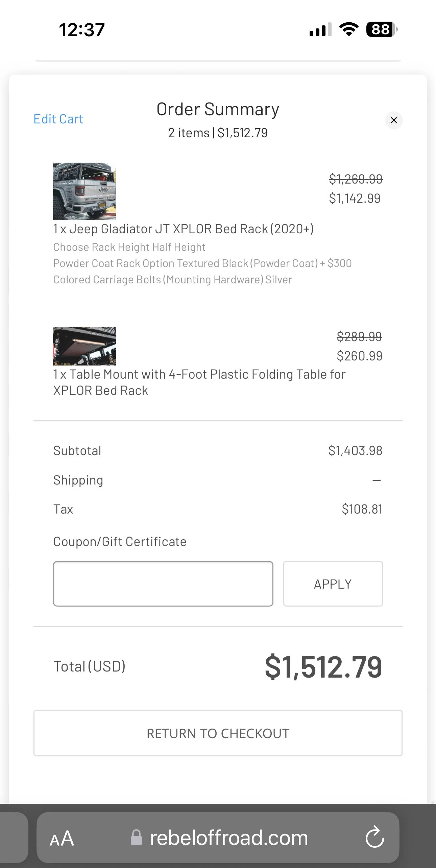Tap the lock icon beside rebeloffroad.com
Screen dimensions: 436x868
pos(136,837)
